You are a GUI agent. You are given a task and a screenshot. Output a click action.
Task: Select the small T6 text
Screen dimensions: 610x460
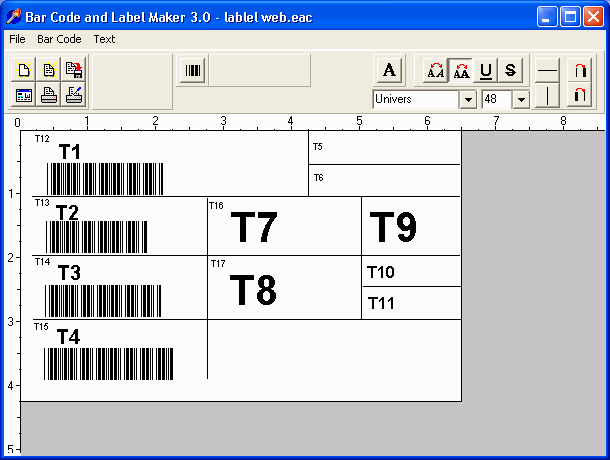click(318, 178)
